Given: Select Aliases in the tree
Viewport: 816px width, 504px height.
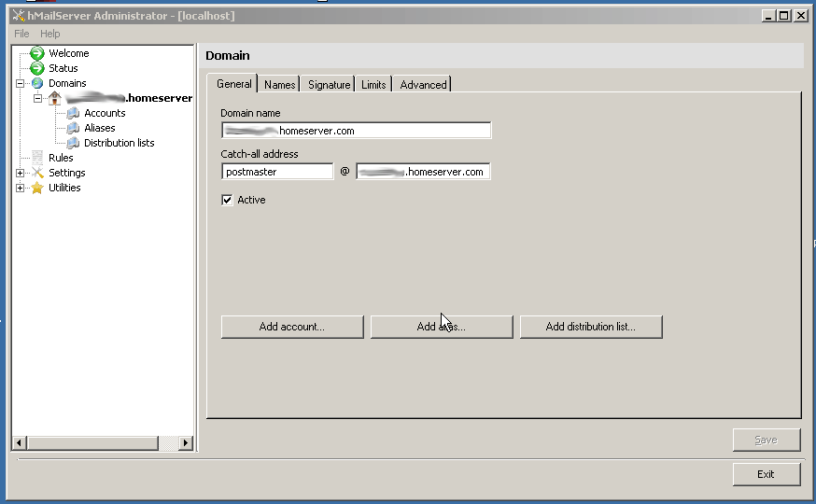Looking at the screenshot, I should click(99, 128).
